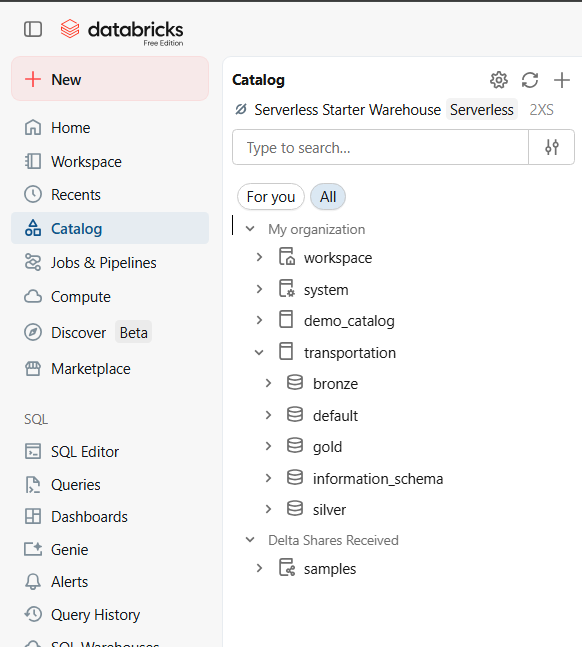The width and height of the screenshot is (582, 647).
Task: Click the Discover compass icon
Action: (33, 332)
